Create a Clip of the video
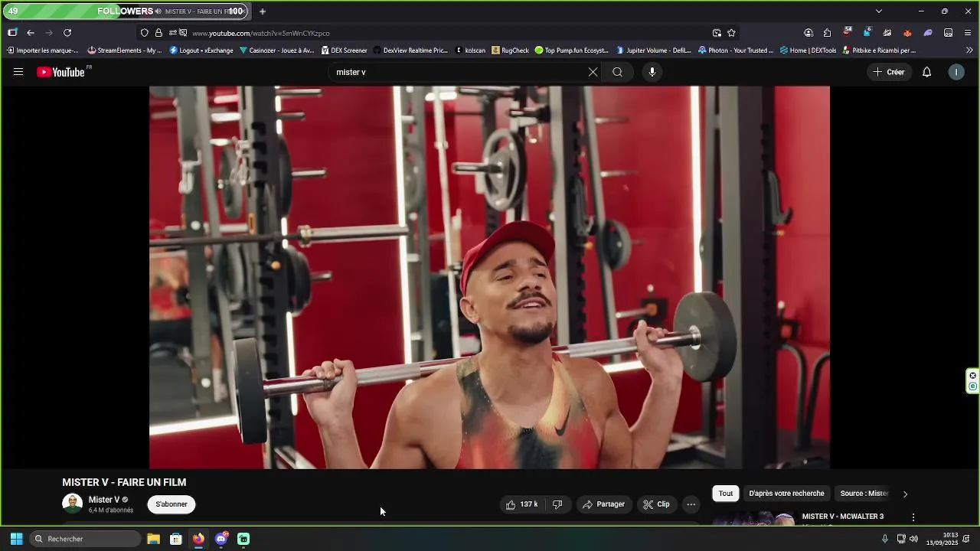The width and height of the screenshot is (980, 551). 657,504
